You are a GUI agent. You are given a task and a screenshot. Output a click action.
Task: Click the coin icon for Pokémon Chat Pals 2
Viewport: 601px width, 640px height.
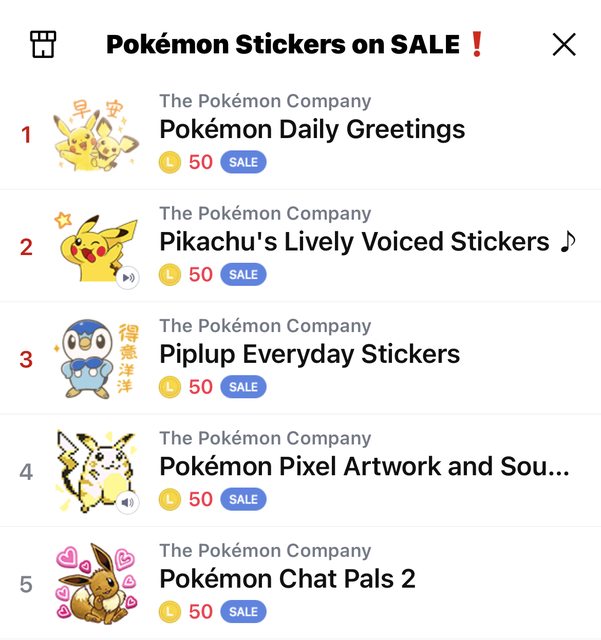(x=170, y=611)
